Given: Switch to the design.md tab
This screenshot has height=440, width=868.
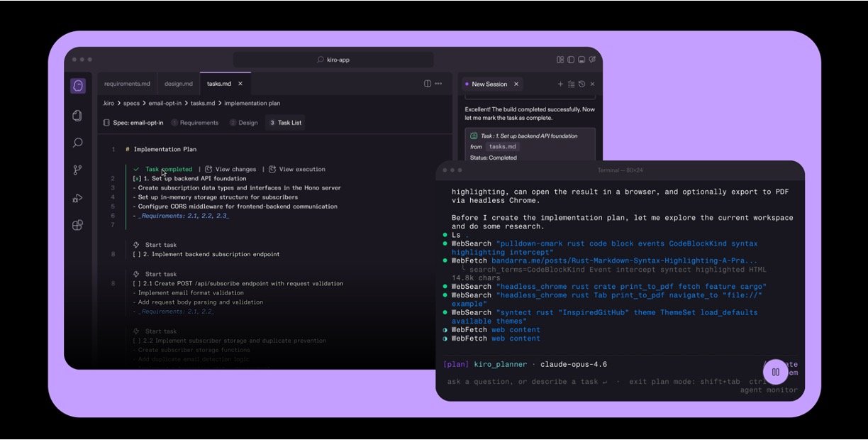Looking at the screenshot, I should [x=179, y=84].
